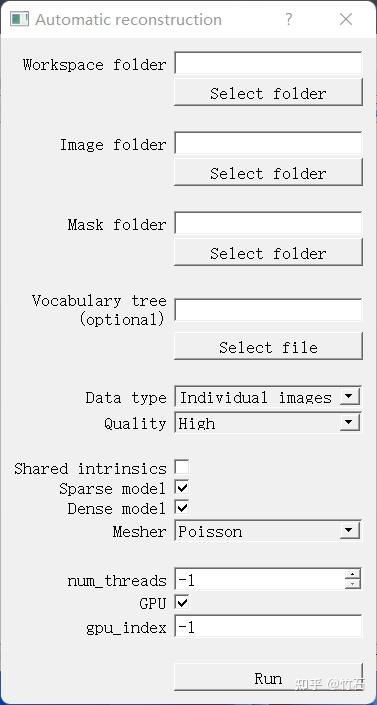
Task: Uncheck the Sparse model checkbox
Action: coord(182,488)
